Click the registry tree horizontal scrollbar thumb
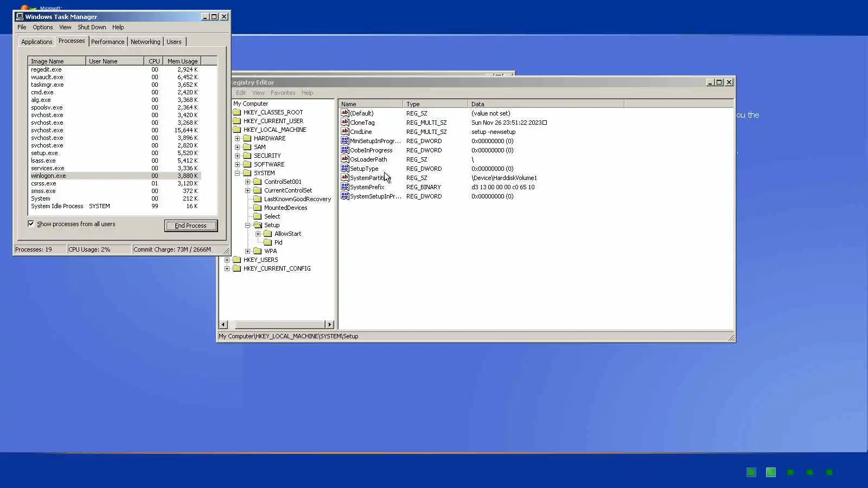Viewport: 868px width, 488px height. [280, 324]
